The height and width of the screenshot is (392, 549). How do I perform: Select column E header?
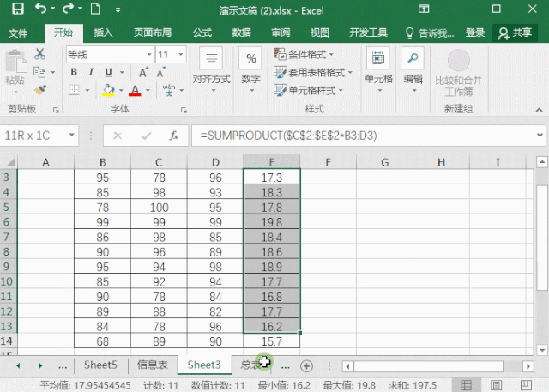point(271,162)
